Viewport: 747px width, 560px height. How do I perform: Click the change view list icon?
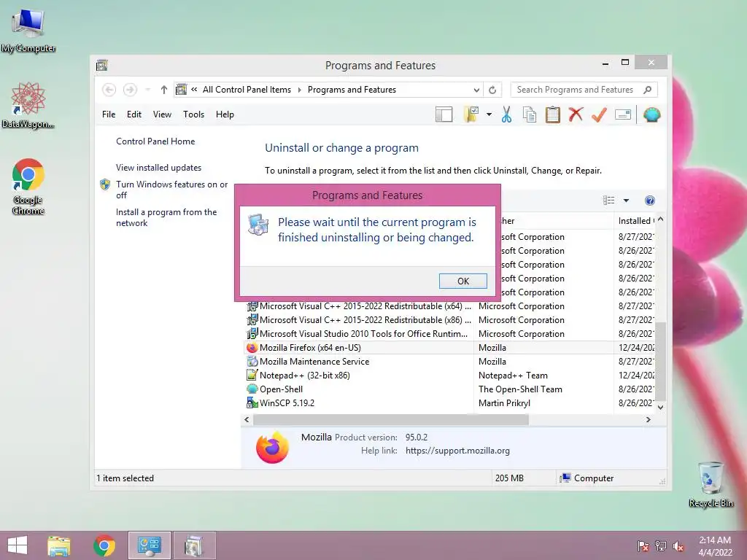click(609, 201)
